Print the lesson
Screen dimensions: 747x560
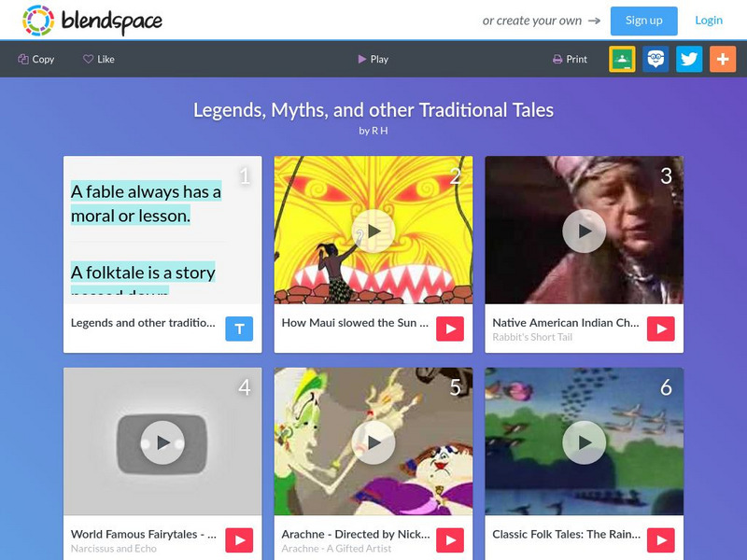coord(570,59)
